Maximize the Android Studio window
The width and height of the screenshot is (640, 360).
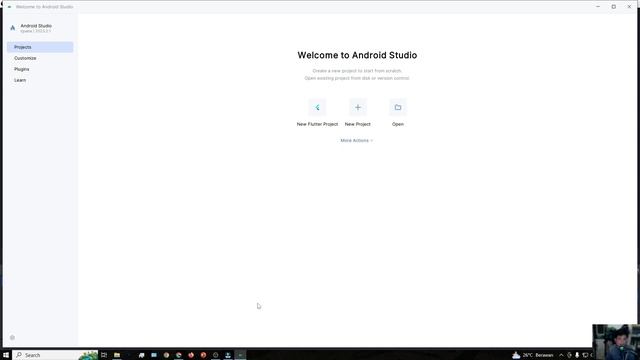[x=613, y=7]
